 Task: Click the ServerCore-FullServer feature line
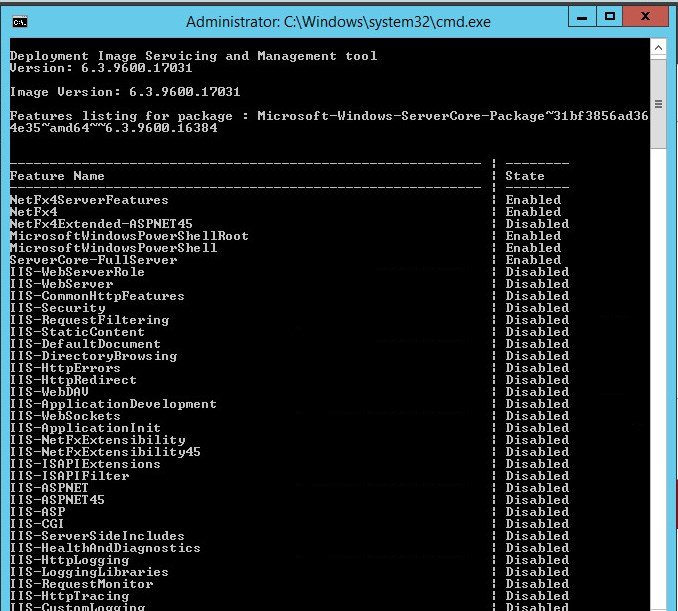[93, 260]
